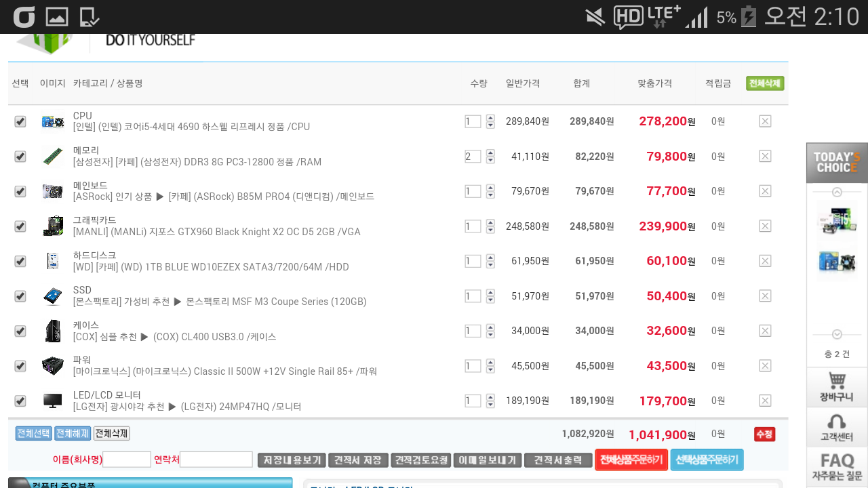Click 저장내용보기 button
Viewport: 868px width, 488px height.
click(292, 460)
